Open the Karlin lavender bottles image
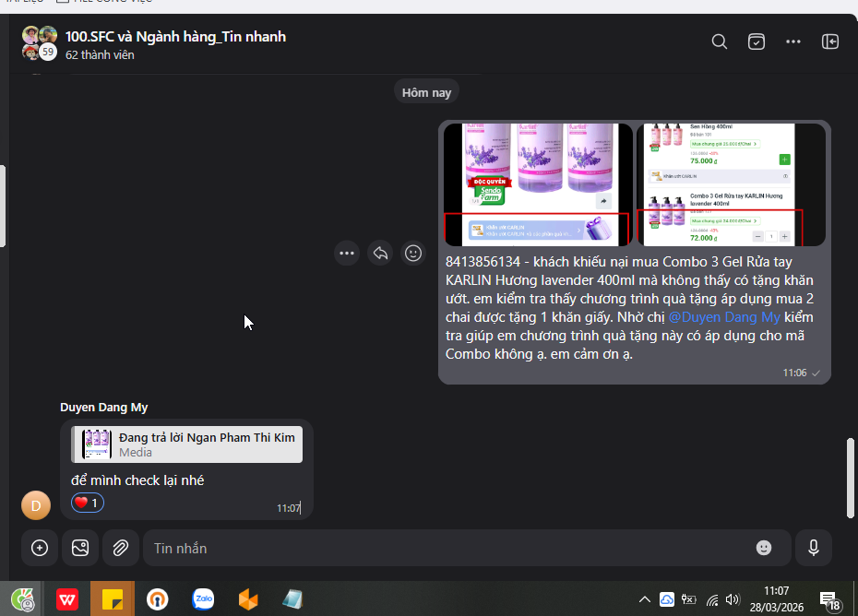Viewport: 858px width, 616px height. [538, 184]
